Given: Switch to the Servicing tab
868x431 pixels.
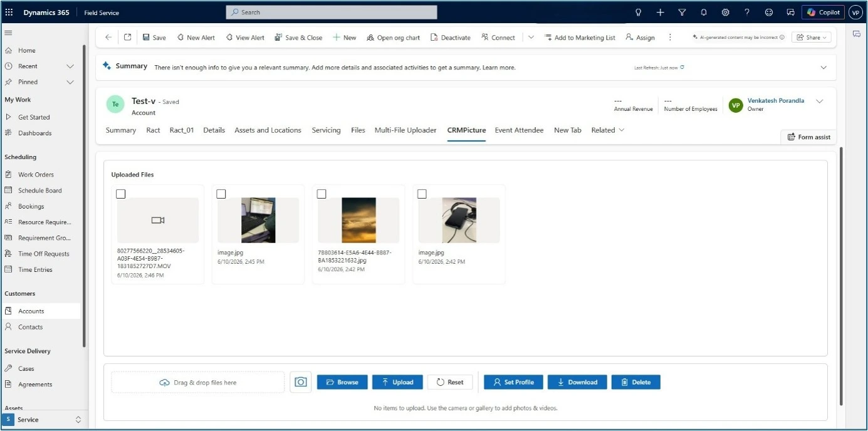Looking at the screenshot, I should 326,130.
